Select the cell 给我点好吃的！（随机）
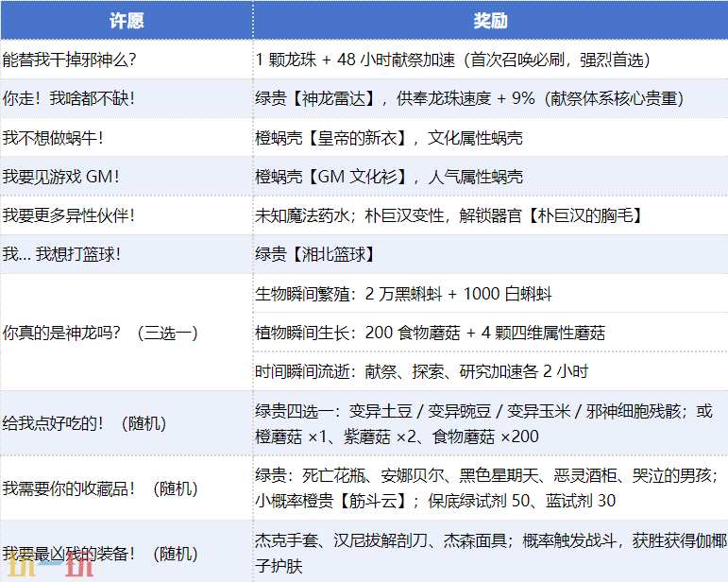728x582 pixels. click(127, 423)
